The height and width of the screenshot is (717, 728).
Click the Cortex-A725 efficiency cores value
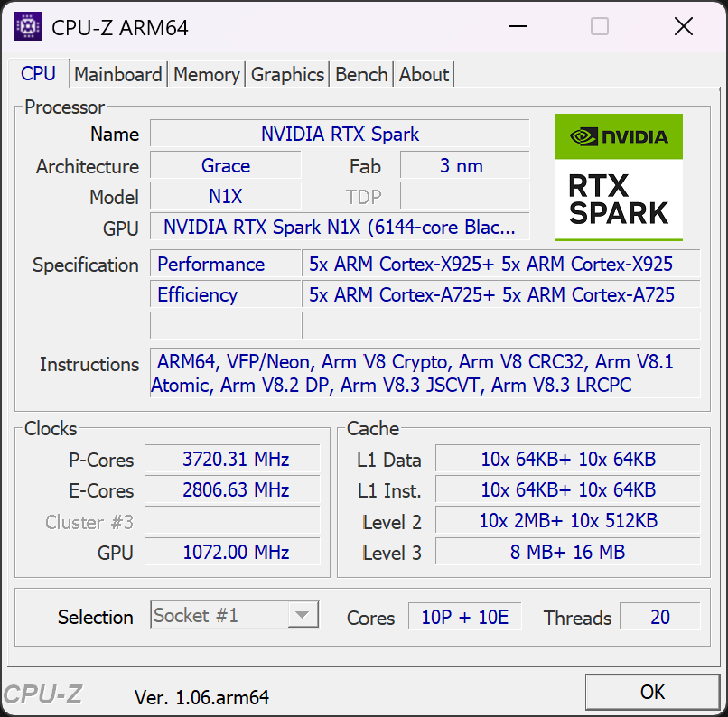point(501,294)
